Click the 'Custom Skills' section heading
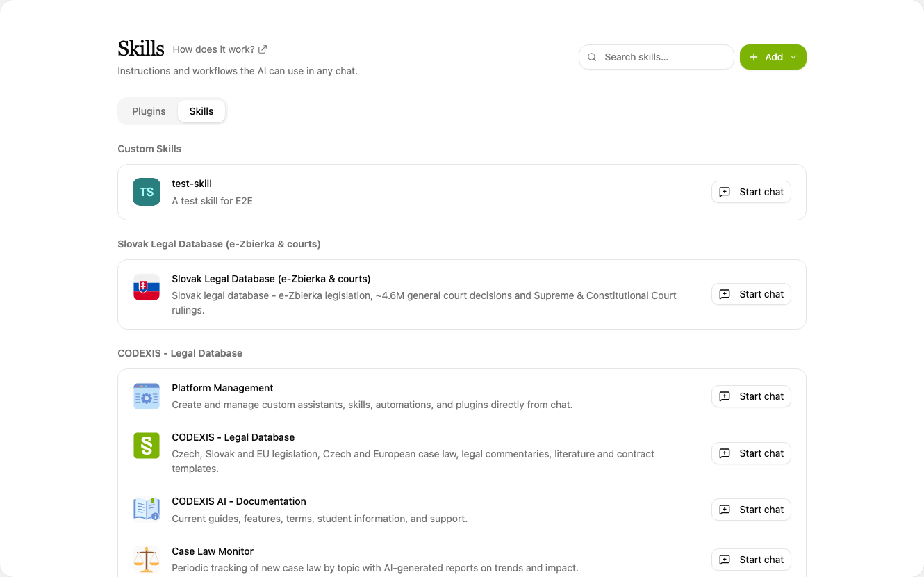The width and height of the screenshot is (924, 577). pyautogui.click(x=149, y=149)
